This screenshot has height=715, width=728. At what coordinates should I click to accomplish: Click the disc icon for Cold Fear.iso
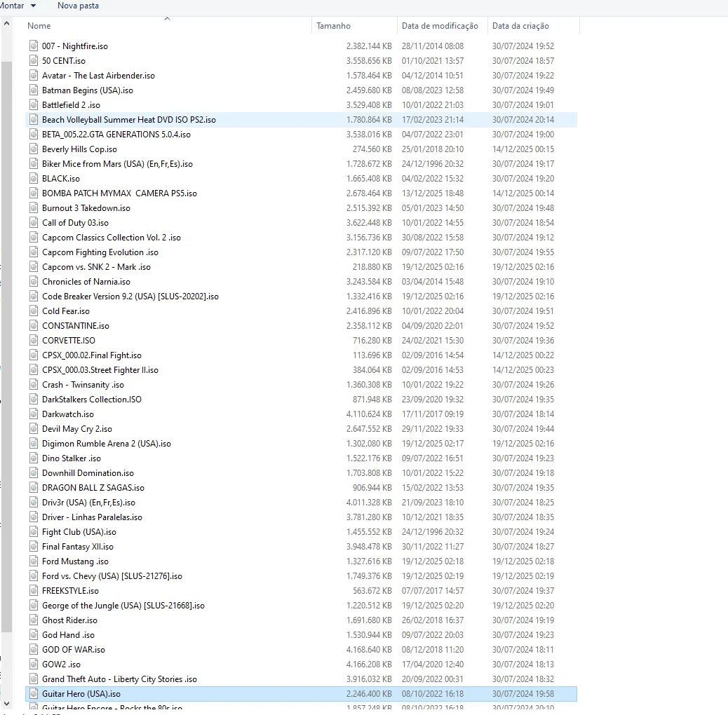pyautogui.click(x=34, y=311)
